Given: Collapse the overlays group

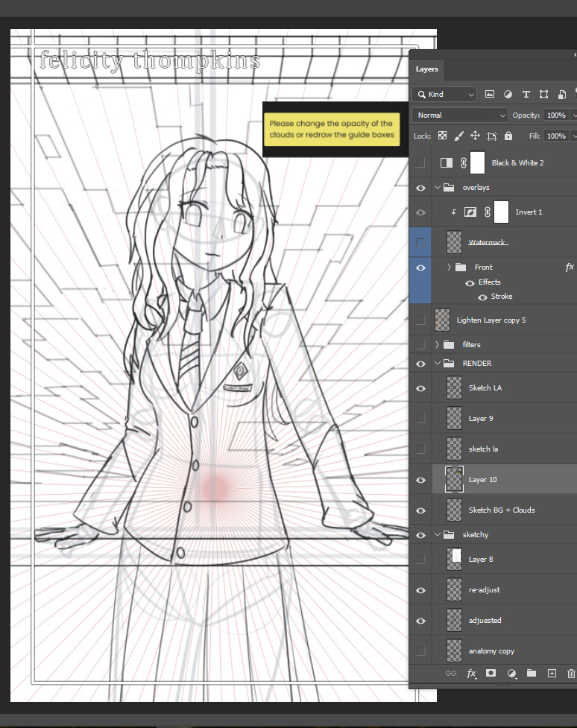Looking at the screenshot, I should (x=437, y=187).
